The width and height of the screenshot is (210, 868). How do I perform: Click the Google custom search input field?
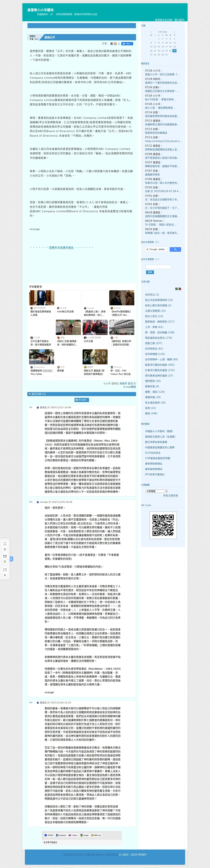coord(156,249)
